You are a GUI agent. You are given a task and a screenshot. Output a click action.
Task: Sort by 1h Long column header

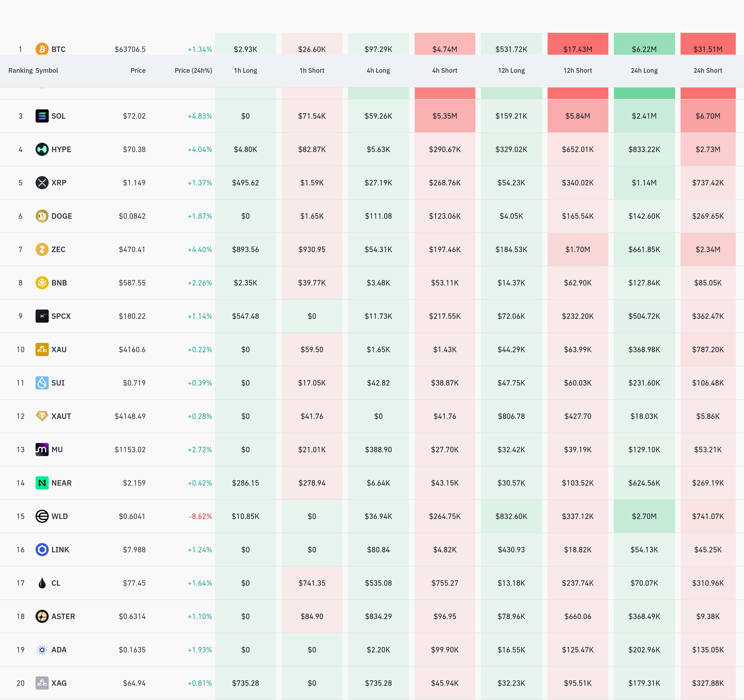246,70
